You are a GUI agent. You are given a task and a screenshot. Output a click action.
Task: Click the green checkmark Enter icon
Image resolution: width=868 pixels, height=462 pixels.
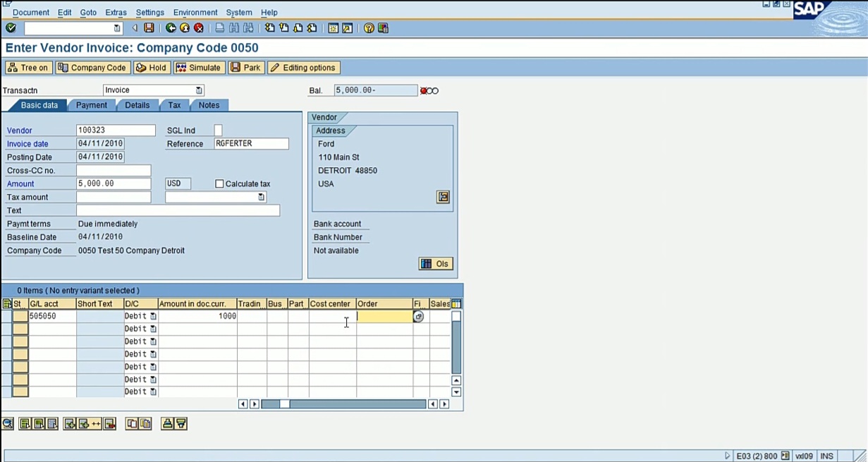point(11,28)
